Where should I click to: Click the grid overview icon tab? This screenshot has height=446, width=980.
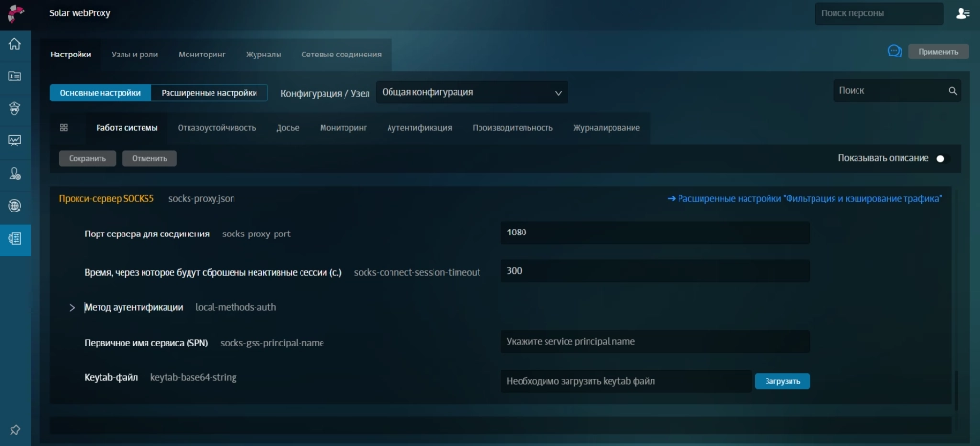tap(64, 128)
